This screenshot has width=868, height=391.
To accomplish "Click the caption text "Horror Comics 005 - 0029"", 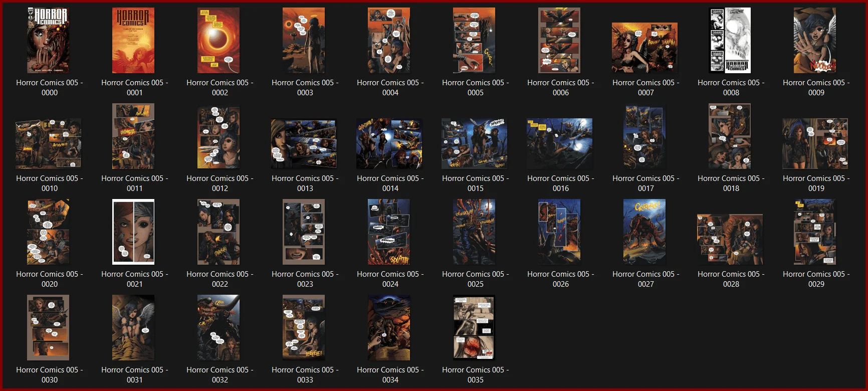I will tap(816, 279).
